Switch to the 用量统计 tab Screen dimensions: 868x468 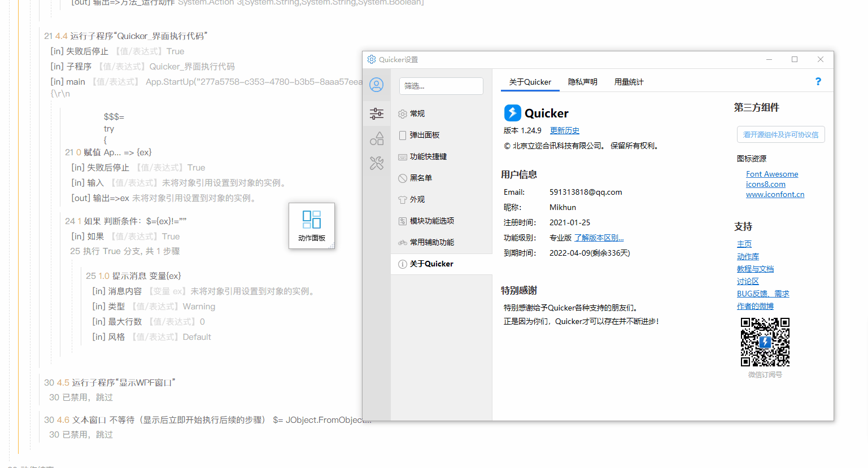coord(629,82)
